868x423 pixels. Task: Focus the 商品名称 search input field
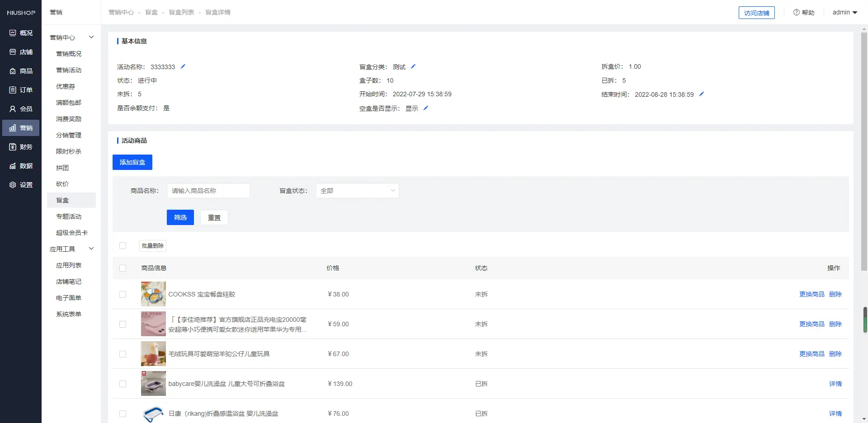(208, 191)
